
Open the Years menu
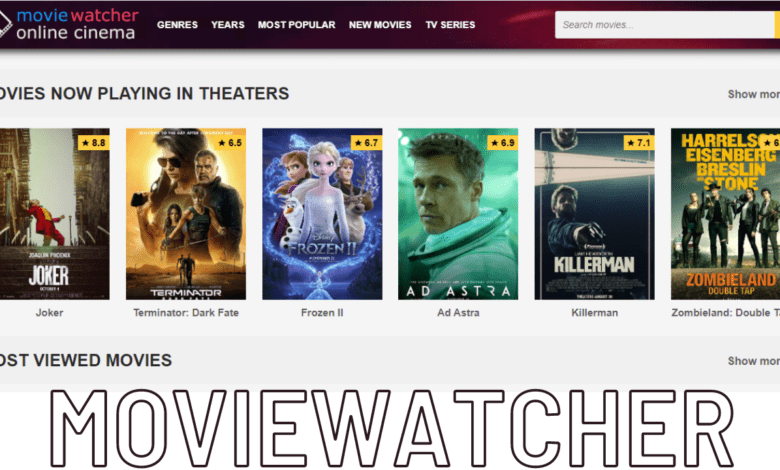click(x=227, y=25)
